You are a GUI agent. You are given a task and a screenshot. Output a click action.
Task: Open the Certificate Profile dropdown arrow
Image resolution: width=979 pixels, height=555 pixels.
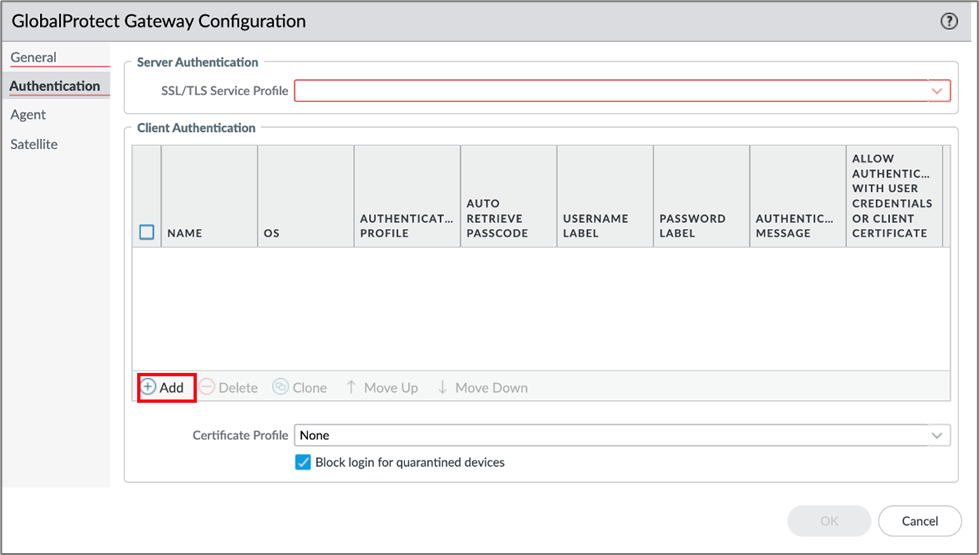pyautogui.click(x=937, y=436)
